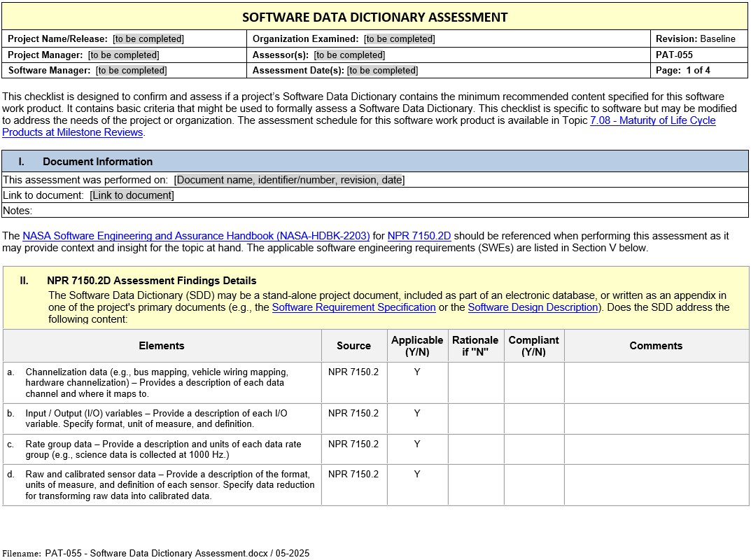The width and height of the screenshot is (751, 560).
Task: Click the Organization Examined placeholder field
Action: click(400, 39)
